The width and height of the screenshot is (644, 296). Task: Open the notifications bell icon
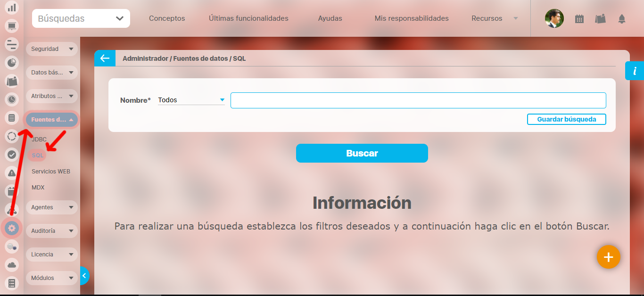click(x=622, y=19)
